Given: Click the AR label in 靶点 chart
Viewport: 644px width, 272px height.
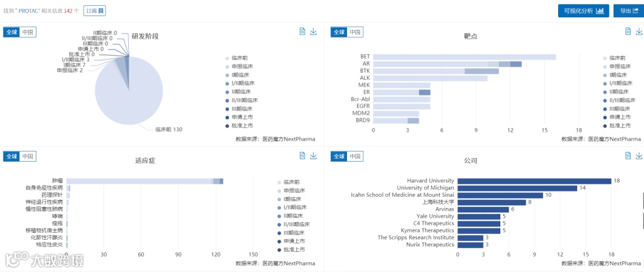Looking at the screenshot, I should pyautogui.click(x=366, y=64).
